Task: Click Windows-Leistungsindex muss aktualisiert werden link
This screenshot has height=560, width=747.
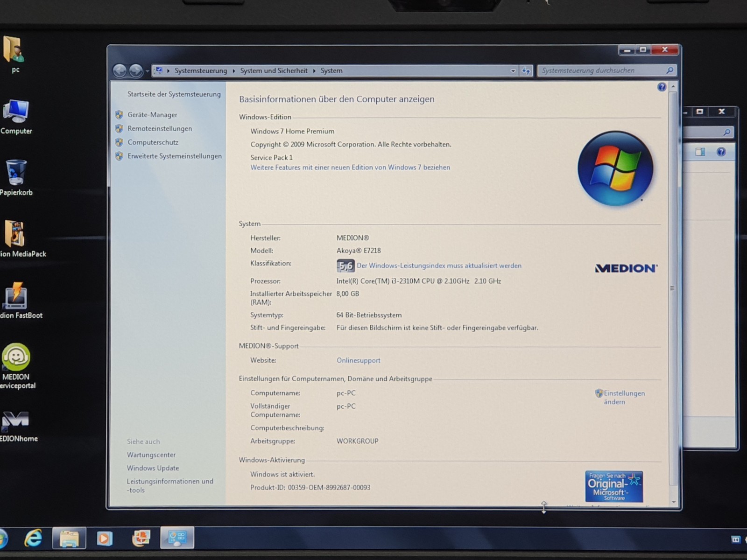Action: (x=439, y=266)
